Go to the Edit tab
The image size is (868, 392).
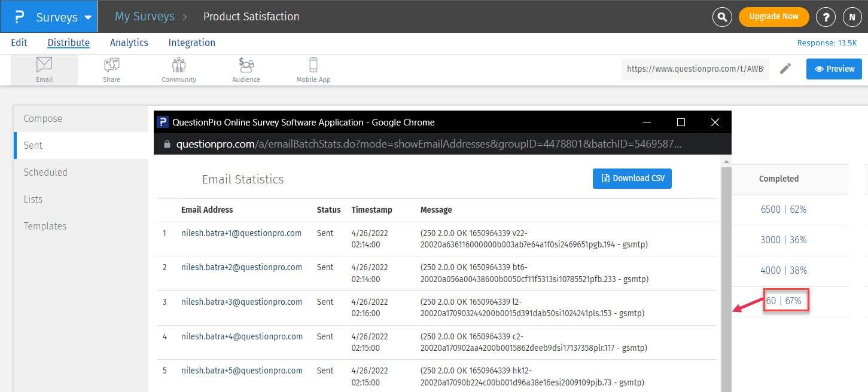(19, 42)
